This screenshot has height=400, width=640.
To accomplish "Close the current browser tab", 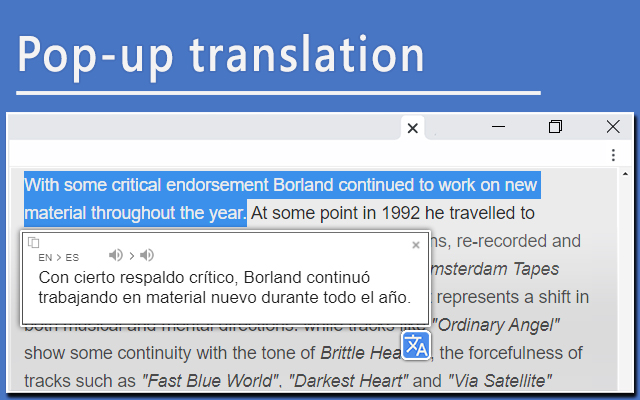I will pyautogui.click(x=413, y=128).
